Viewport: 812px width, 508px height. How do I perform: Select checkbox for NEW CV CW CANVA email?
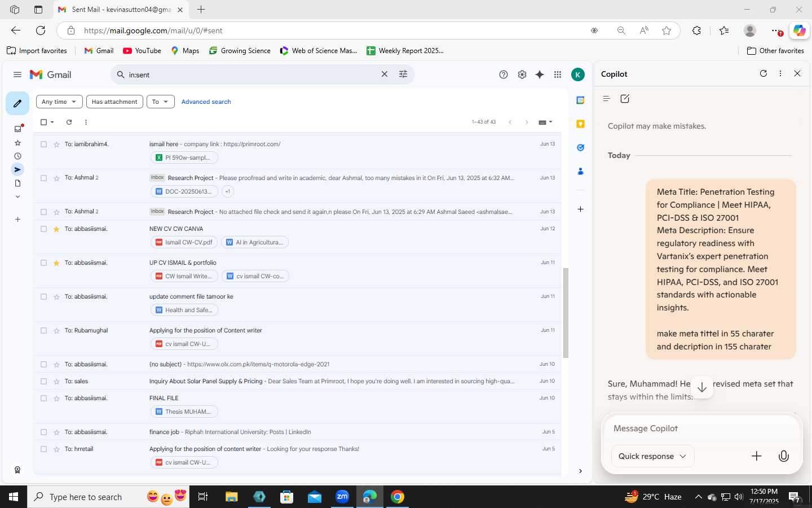coord(43,229)
